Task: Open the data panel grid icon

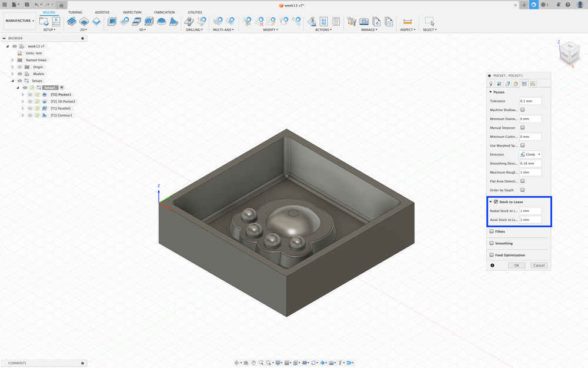Action: pyautogui.click(x=5, y=5)
